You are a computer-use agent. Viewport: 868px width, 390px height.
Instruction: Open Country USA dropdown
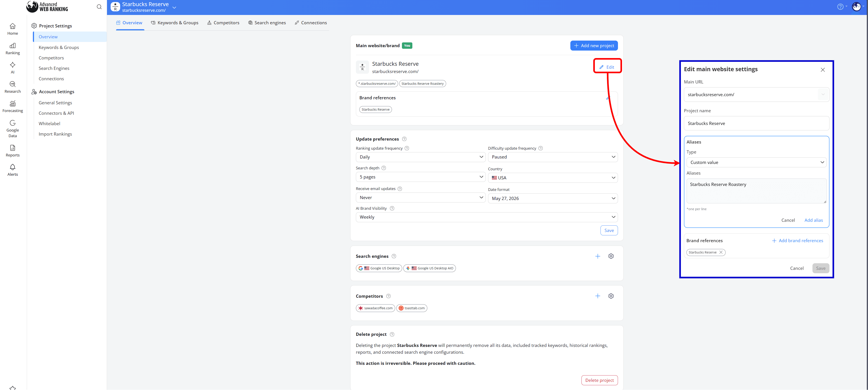tap(553, 178)
